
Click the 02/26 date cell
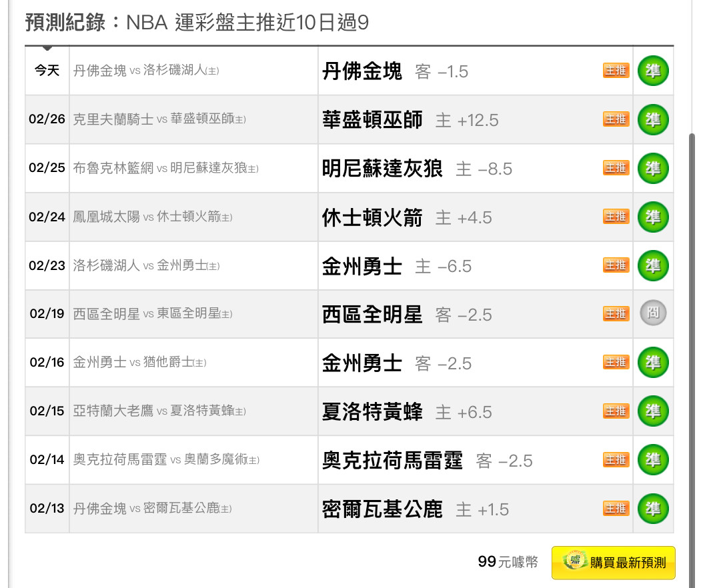pyautogui.click(x=47, y=119)
